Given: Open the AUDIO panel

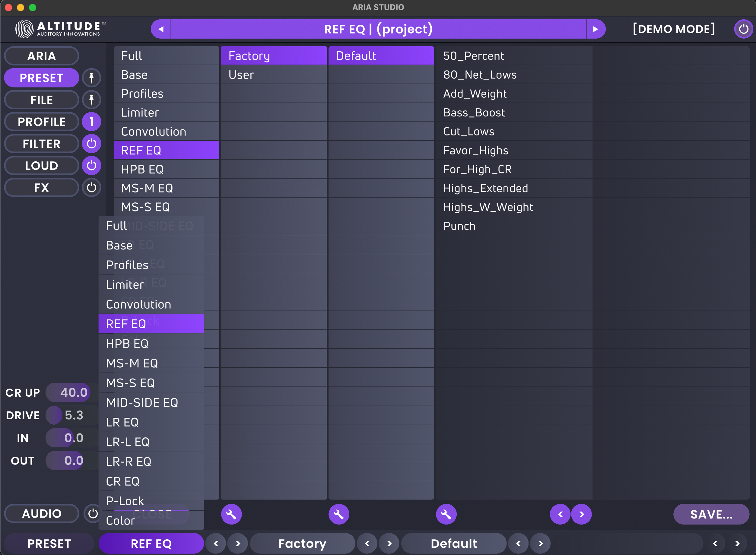Looking at the screenshot, I should pyautogui.click(x=41, y=513).
